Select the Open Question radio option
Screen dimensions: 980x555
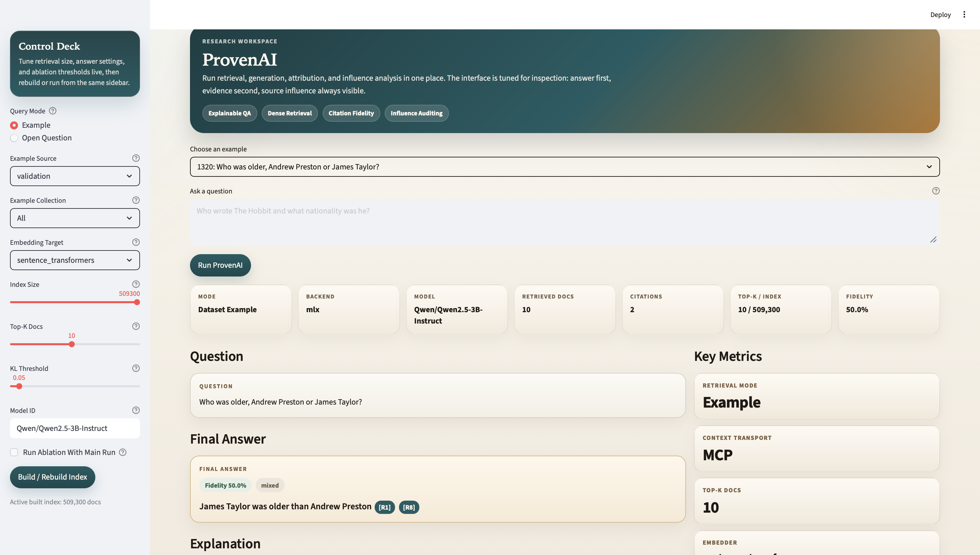click(x=14, y=138)
